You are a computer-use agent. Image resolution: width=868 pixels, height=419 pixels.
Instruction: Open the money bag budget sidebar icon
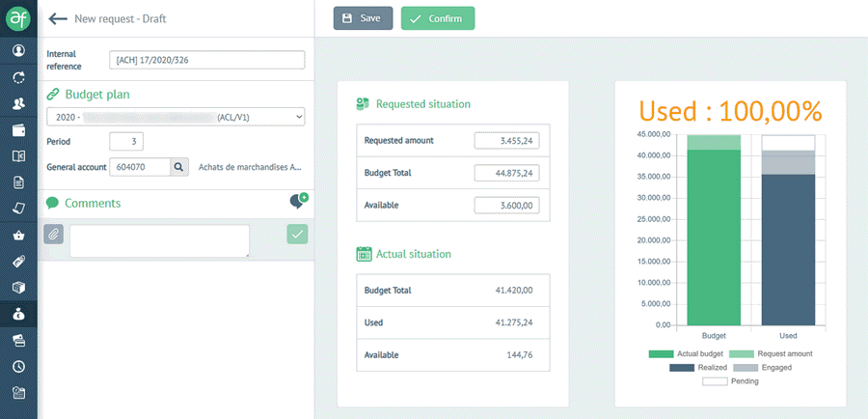(18, 314)
